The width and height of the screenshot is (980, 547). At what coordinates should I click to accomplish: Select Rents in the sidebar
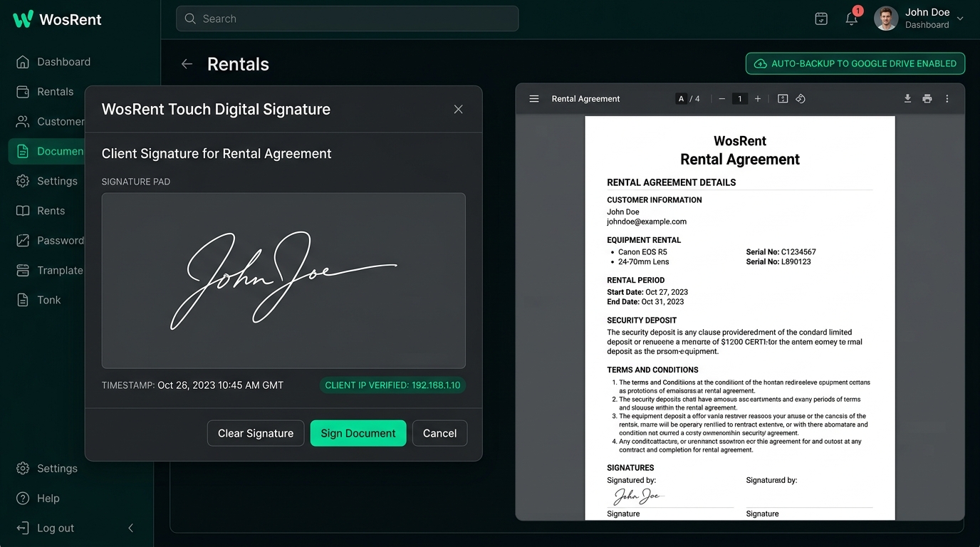[x=41, y=211]
